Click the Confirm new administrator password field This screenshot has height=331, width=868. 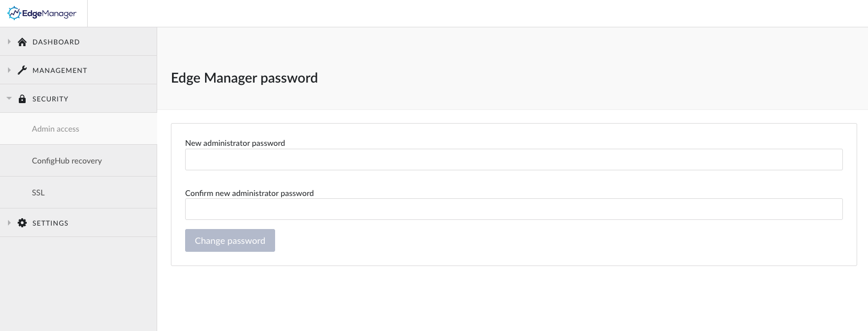pos(513,209)
